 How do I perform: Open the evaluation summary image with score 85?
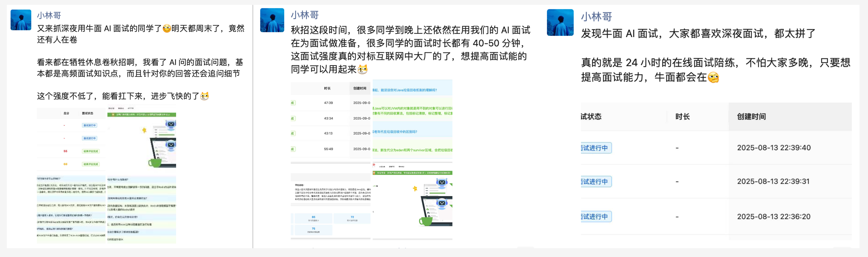pos(330,202)
